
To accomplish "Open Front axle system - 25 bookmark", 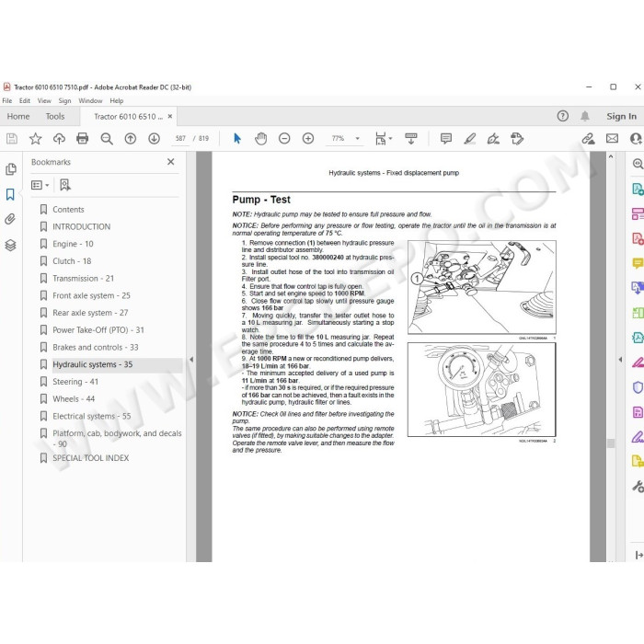I will (91, 295).
